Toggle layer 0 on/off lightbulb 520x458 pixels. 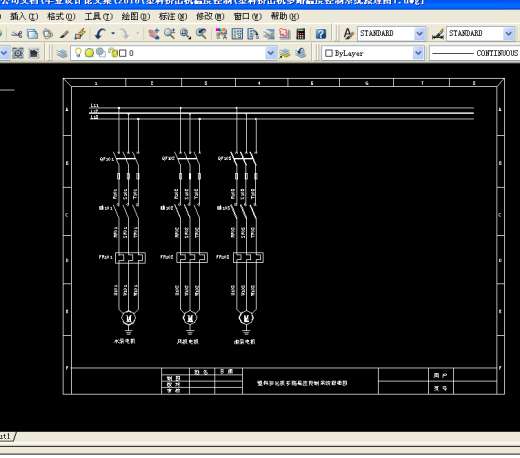coord(78,53)
